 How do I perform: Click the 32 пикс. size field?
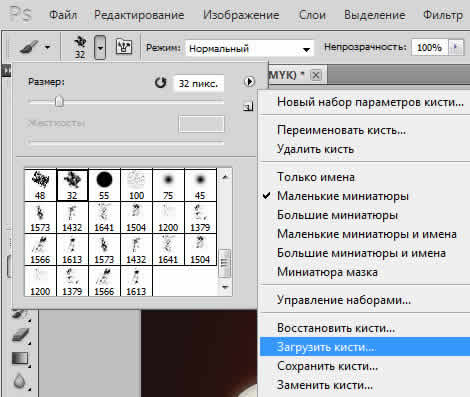(199, 83)
